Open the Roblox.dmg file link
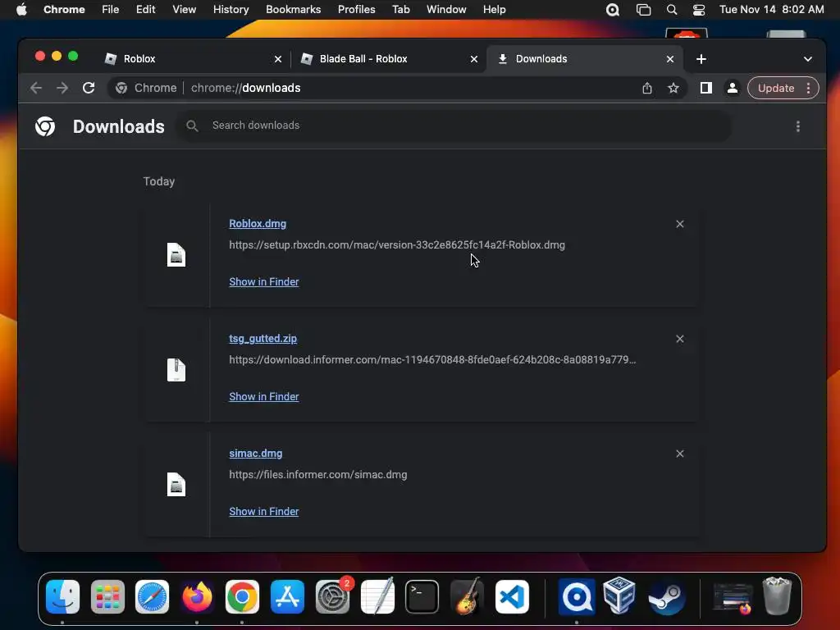Viewport: 840px width, 630px height. click(258, 223)
